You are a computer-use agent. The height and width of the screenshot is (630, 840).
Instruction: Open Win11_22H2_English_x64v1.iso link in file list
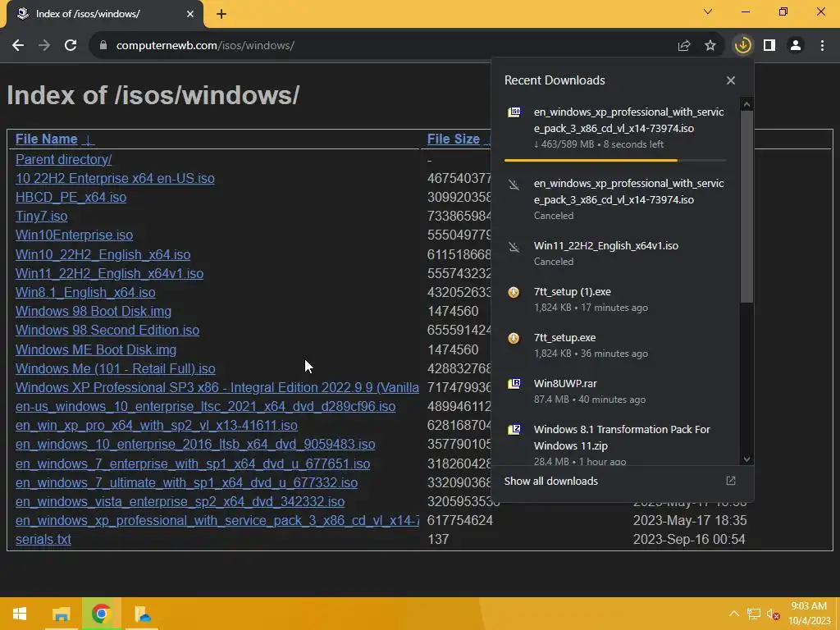coord(109,274)
